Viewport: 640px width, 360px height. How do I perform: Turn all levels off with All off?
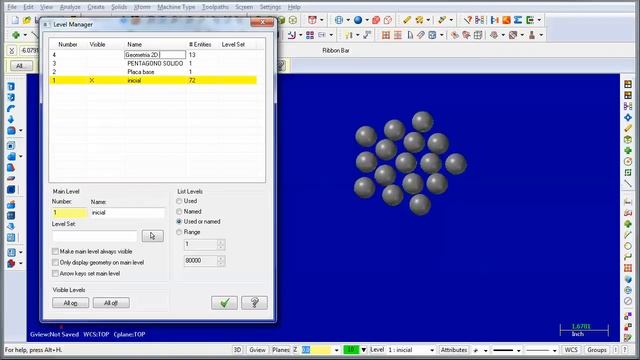[111, 303]
